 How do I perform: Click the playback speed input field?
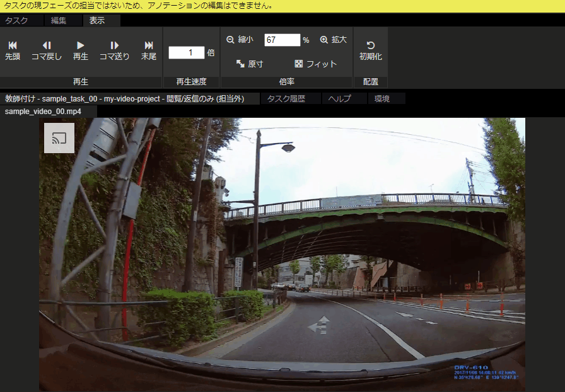[x=186, y=52]
